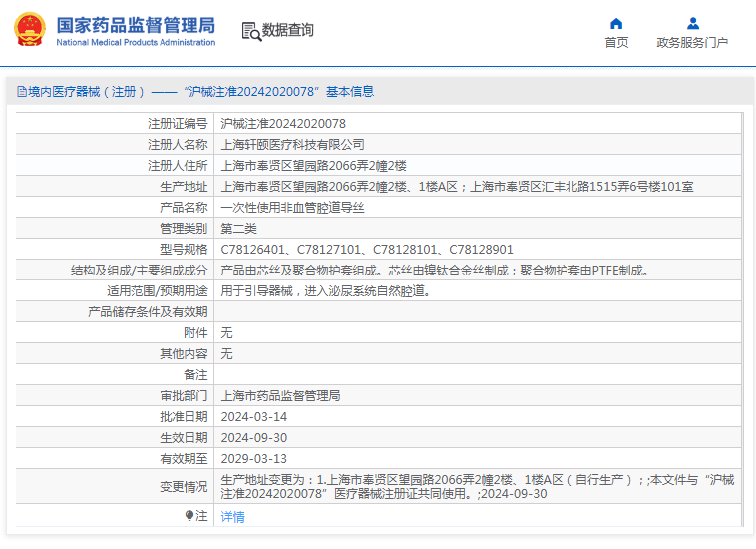Click the 首页 home icon
Image resolution: width=756 pixels, height=549 pixels.
pyautogui.click(x=616, y=24)
